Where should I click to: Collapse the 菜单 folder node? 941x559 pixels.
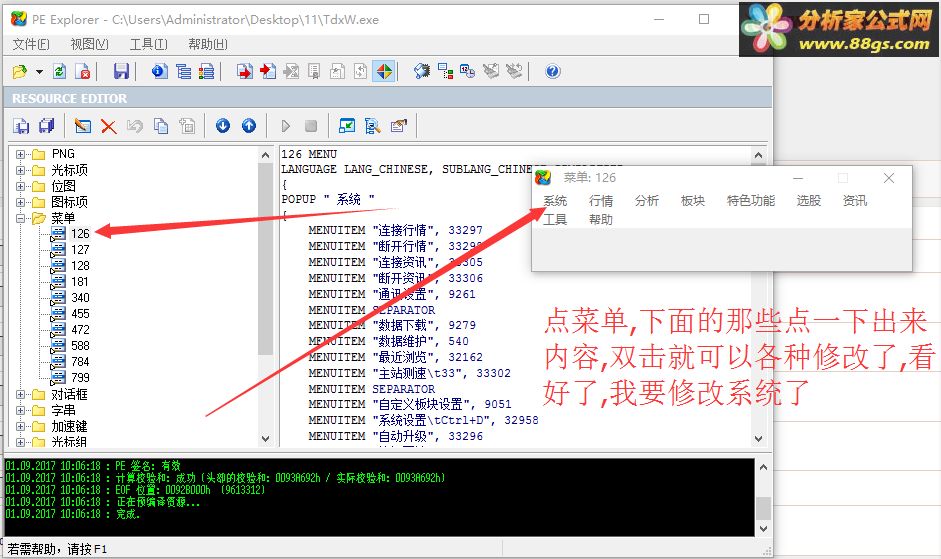(x=20, y=219)
